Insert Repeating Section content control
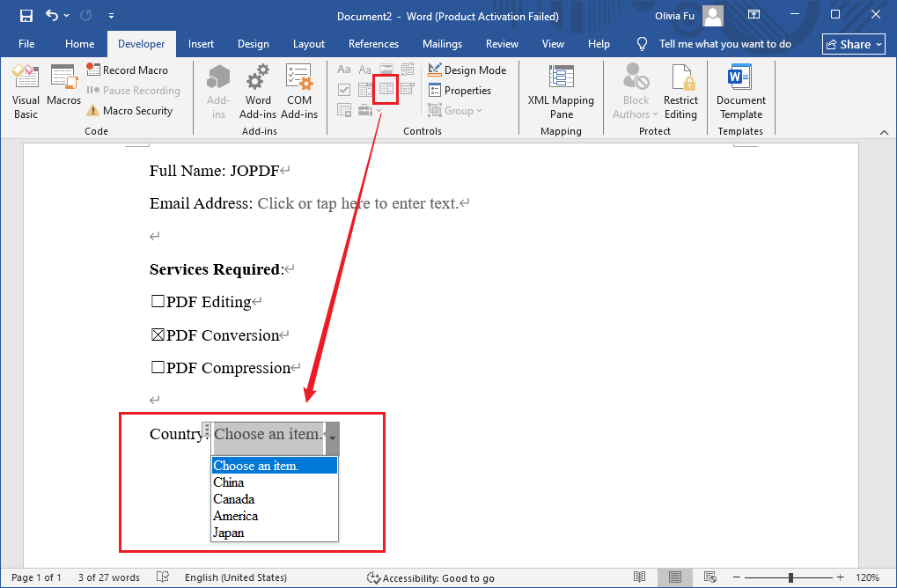Image resolution: width=897 pixels, height=588 pixels. [344, 110]
